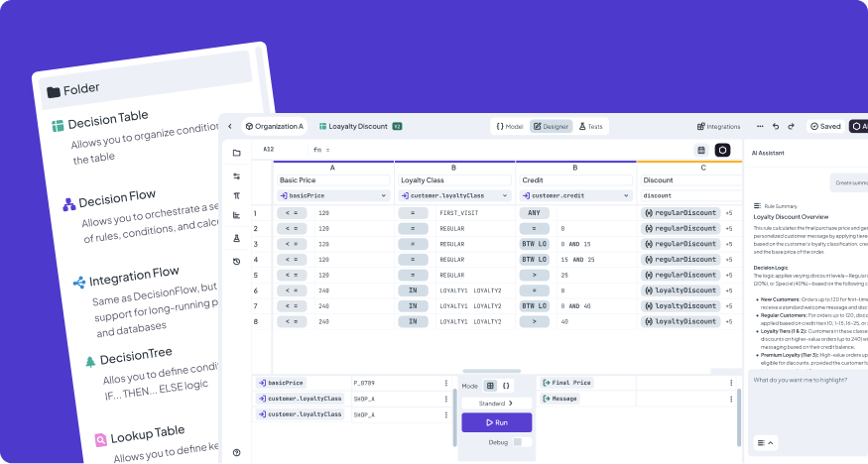Click the horizontal scrollbar under the table

pos(492,371)
